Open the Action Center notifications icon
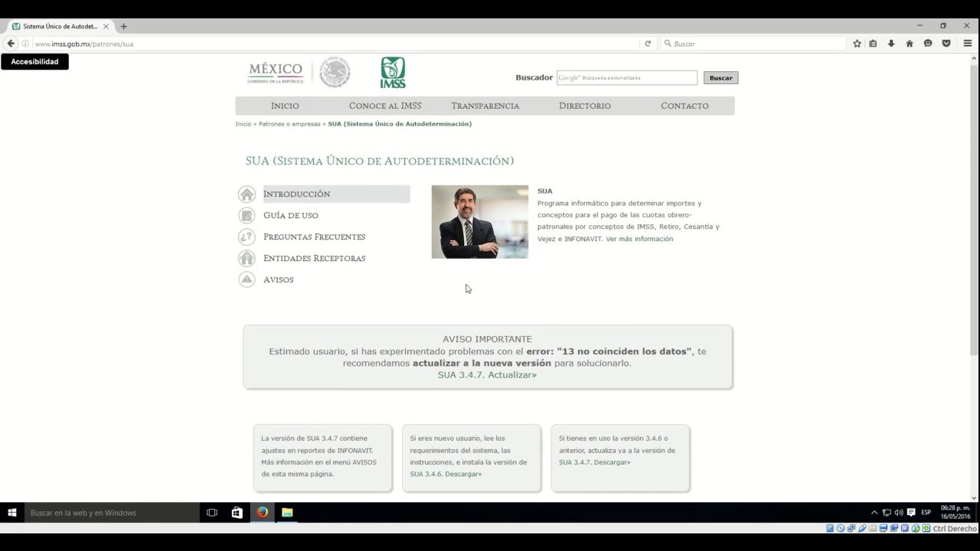Image resolution: width=980 pixels, height=551 pixels. point(911,513)
